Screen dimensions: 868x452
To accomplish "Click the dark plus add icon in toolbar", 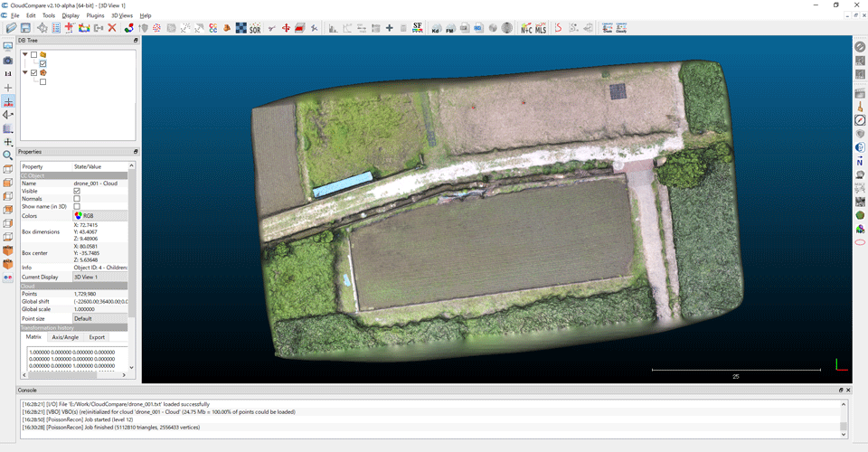I will tap(389, 28).
